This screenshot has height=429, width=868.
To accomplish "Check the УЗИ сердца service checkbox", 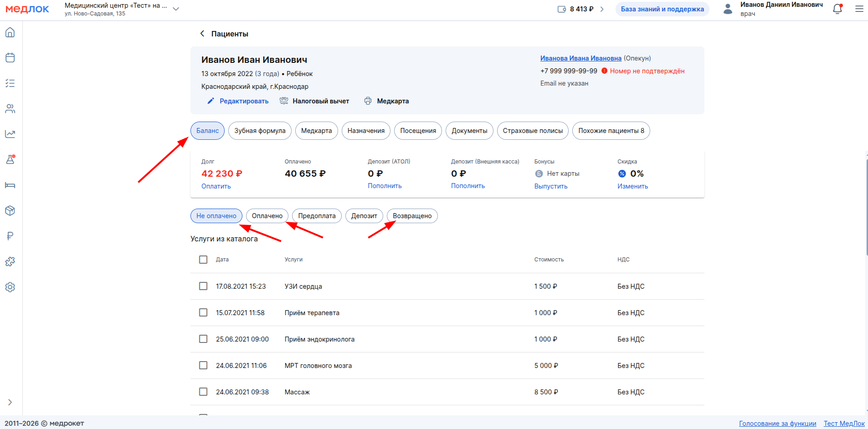I will [x=203, y=286].
